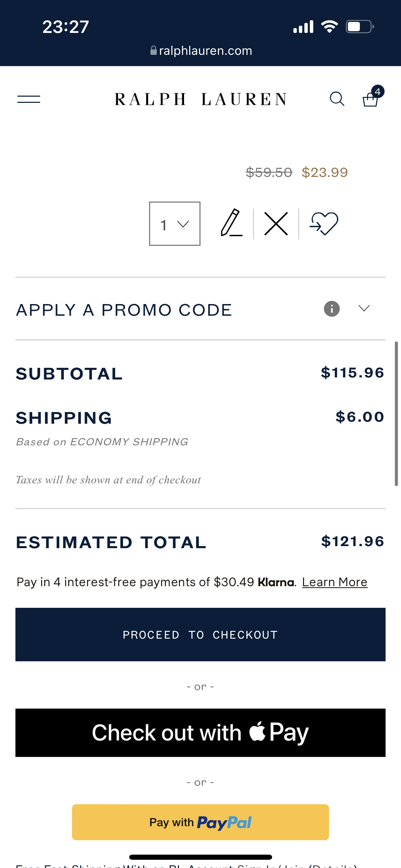401x868 pixels.
Task: Move item to wishlist heart icon
Action: pyautogui.click(x=324, y=224)
